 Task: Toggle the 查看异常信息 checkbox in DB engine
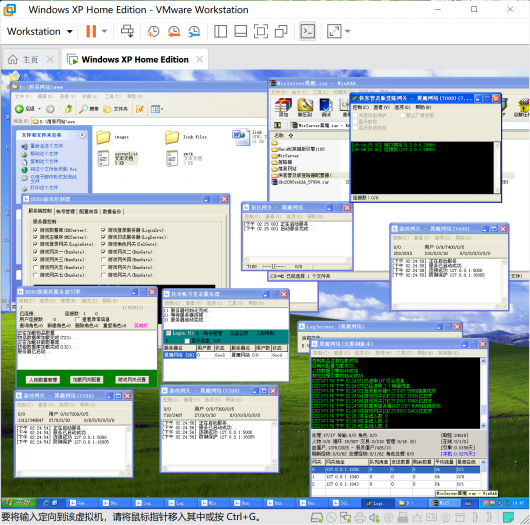click(78, 319)
